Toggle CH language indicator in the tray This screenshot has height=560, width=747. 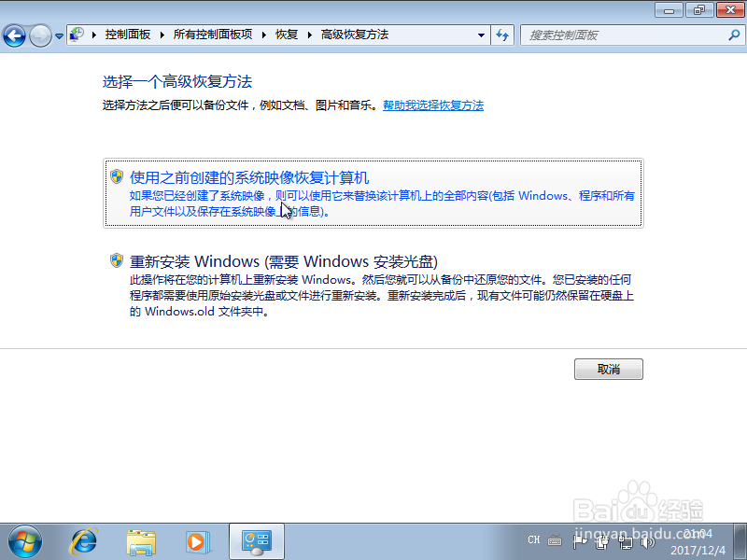pos(533,539)
